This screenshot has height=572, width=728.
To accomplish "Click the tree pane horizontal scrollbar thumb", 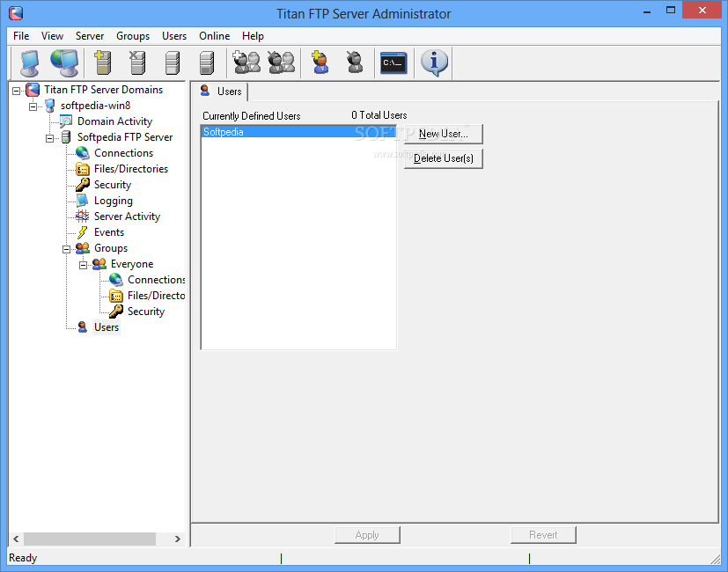I will tap(90, 539).
